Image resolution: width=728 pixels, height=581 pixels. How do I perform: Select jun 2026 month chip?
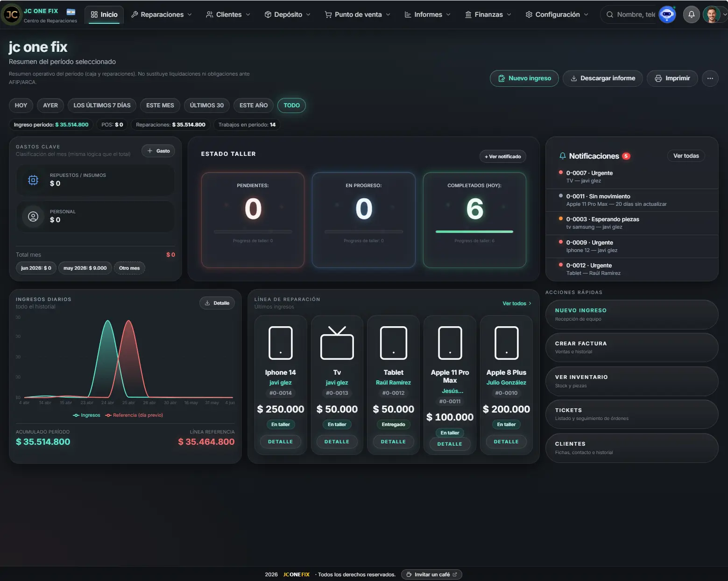coord(36,268)
